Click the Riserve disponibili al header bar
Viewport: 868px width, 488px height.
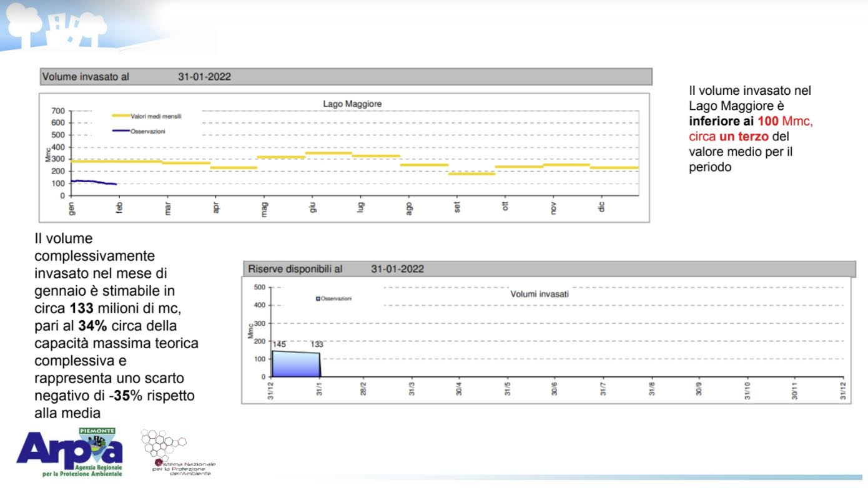click(548, 269)
